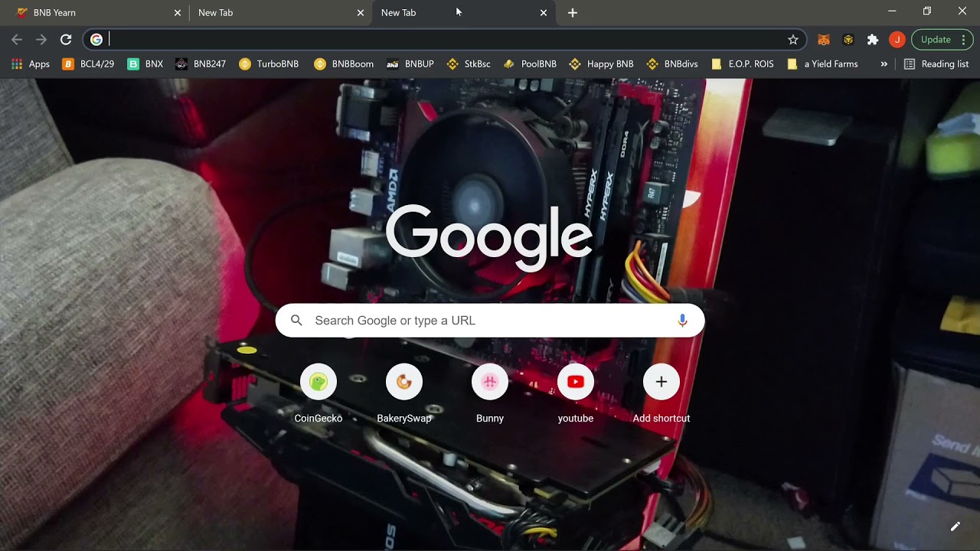Open the MetaMask fox extension
The image size is (980, 551).
click(824, 40)
